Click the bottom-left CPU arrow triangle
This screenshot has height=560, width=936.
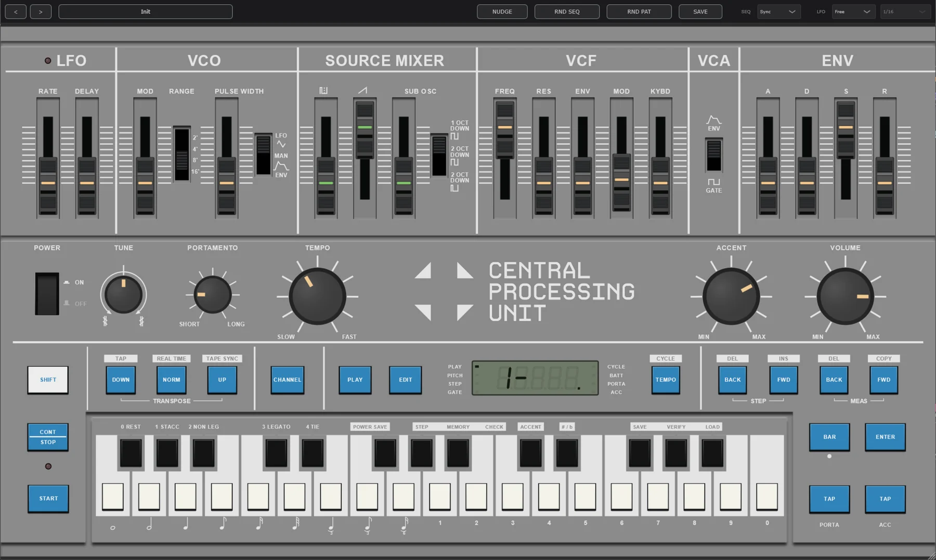[x=423, y=312]
